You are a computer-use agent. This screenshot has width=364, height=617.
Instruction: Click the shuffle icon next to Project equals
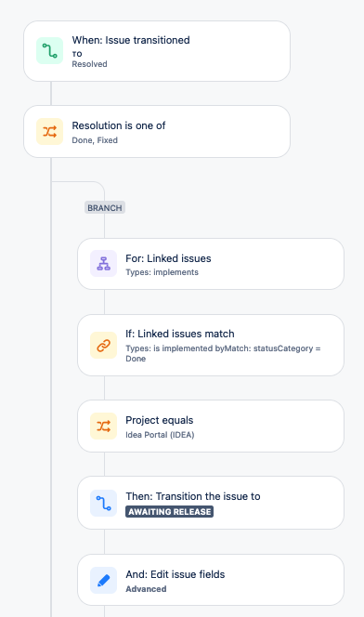103,427
